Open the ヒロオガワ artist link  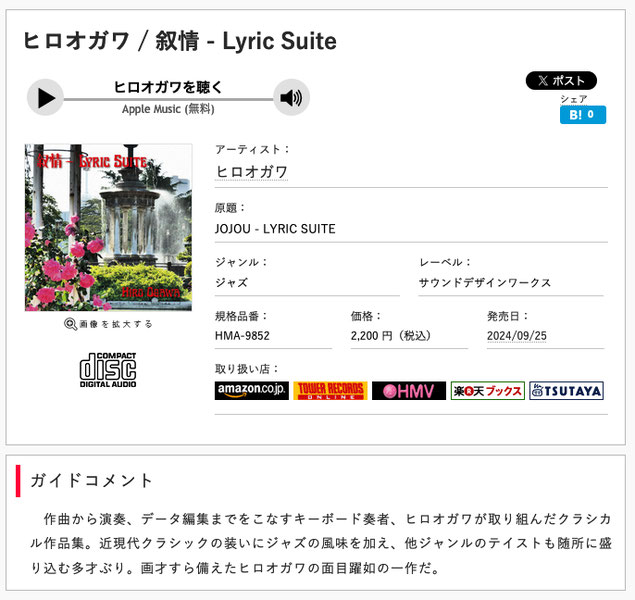coord(251,172)
